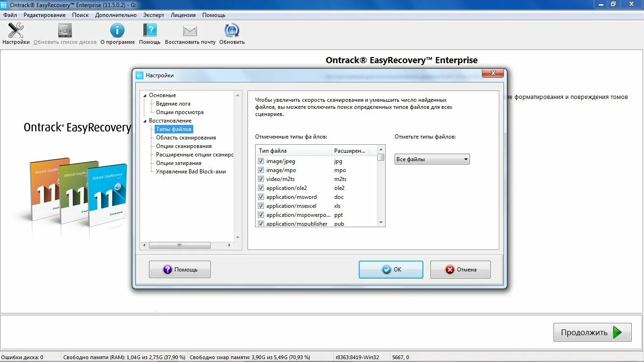Sort by the Тип файла column header
The height and width of the screenshot is (362, 644).
pos(293,151)
